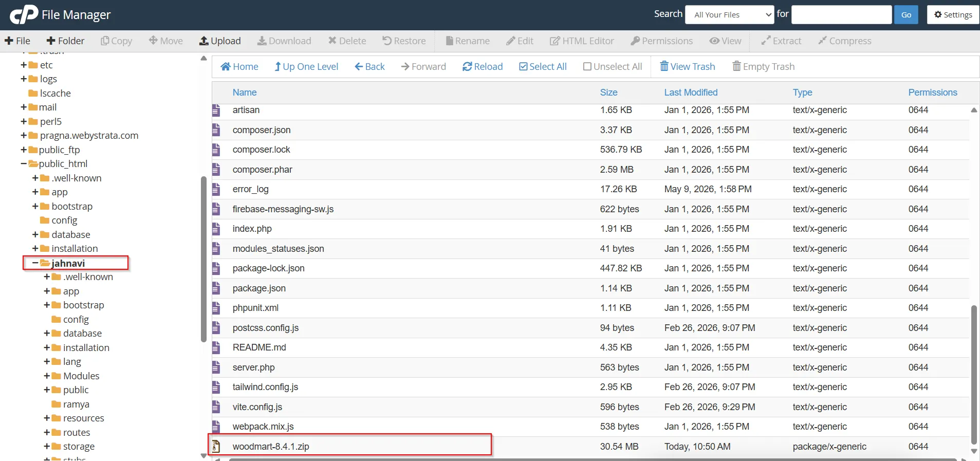Image resolution: width=980 pixels, height=461 pixels.
Task: Sort files by Type column
Action: (802, 93)
